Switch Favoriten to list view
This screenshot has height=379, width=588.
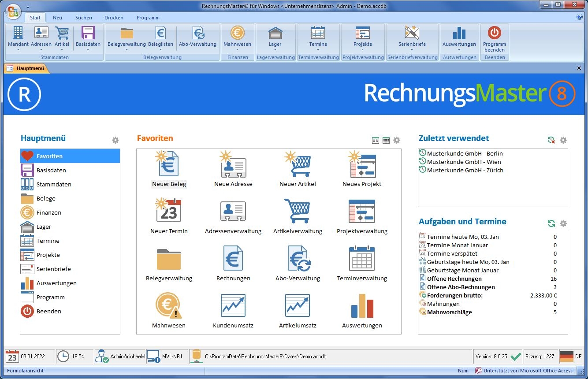386,140
